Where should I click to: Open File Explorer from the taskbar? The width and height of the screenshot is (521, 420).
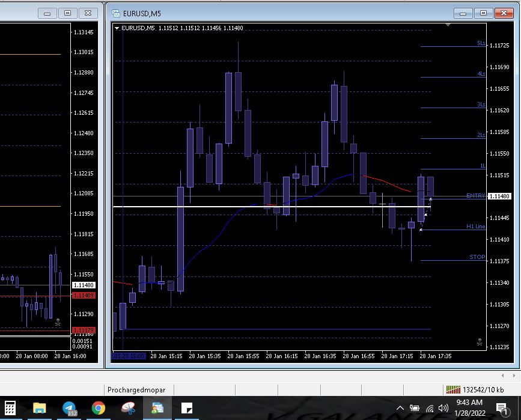[x=40, y=409]
